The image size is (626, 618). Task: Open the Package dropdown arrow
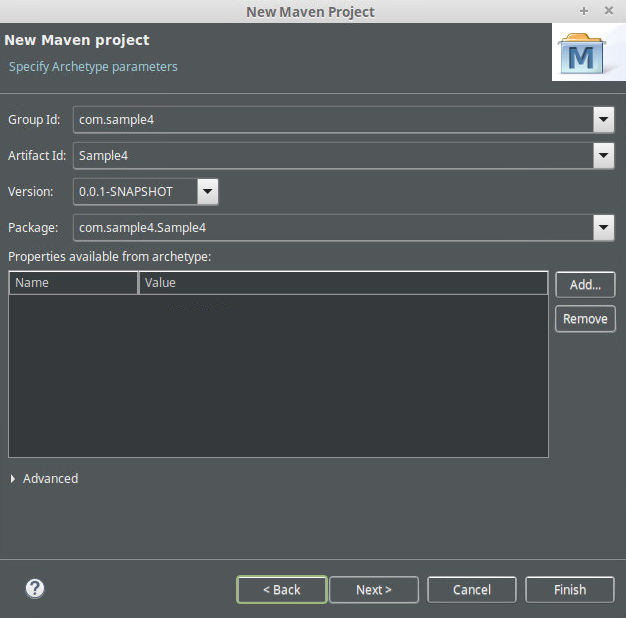tap(603, 227)
